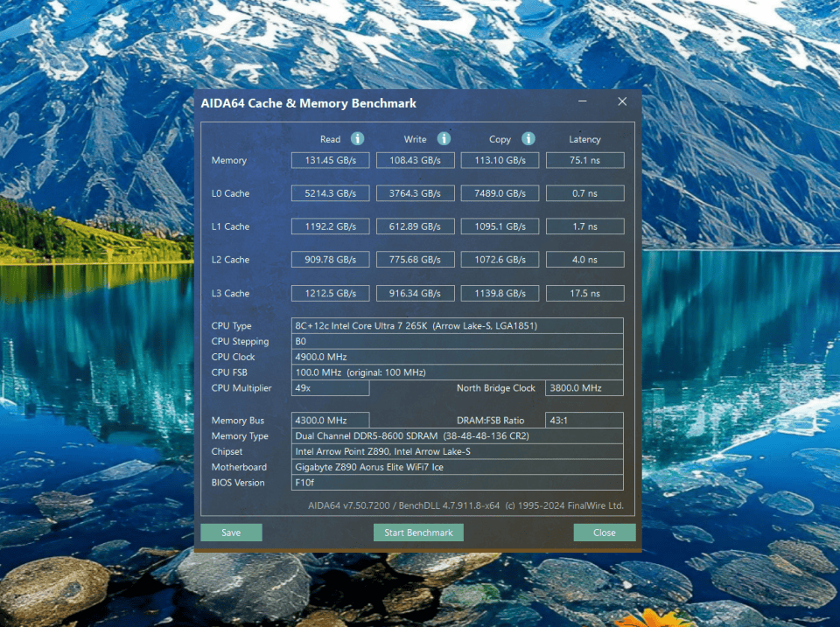840x627 pixels.
Task: Click the DRAM:FSB Ratio field
Action: point(584,421)
